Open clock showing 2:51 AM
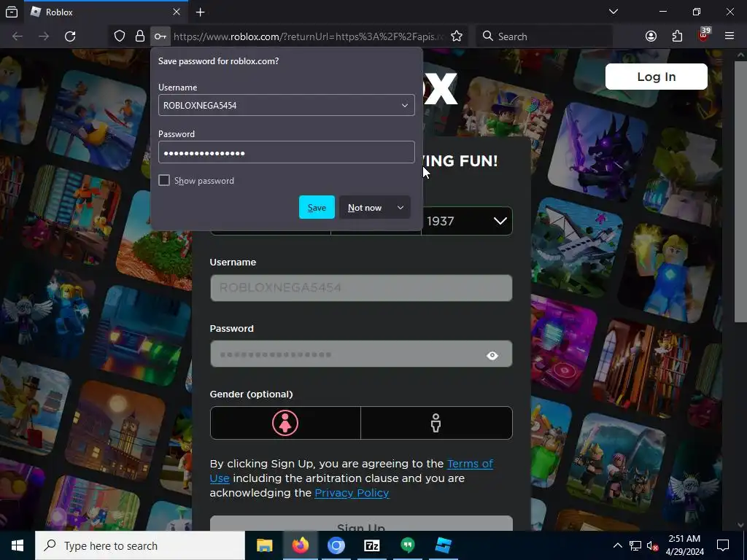 click(686, 545)
